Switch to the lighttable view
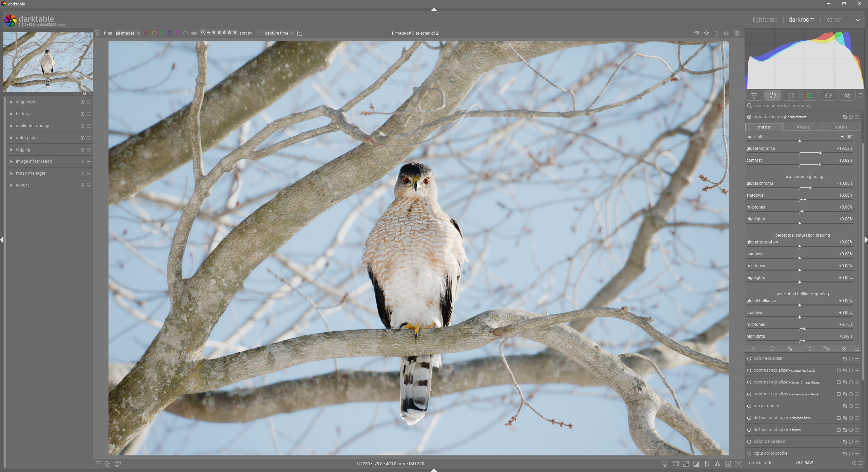This screenshot has width=868, height=472. click(765, 20)
